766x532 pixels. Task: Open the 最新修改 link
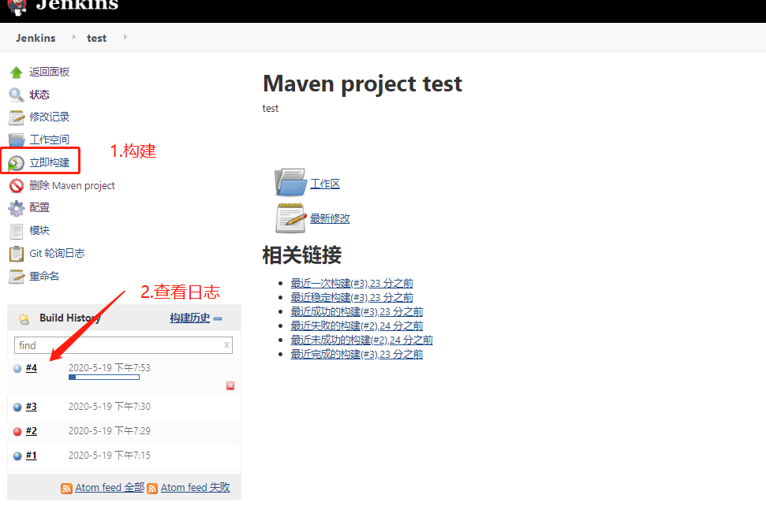[330, 218]
